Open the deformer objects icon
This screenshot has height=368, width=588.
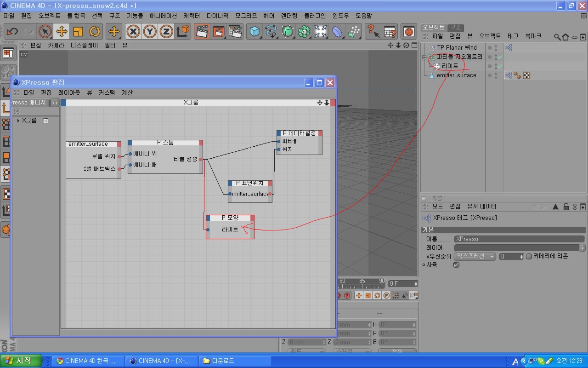337,32
